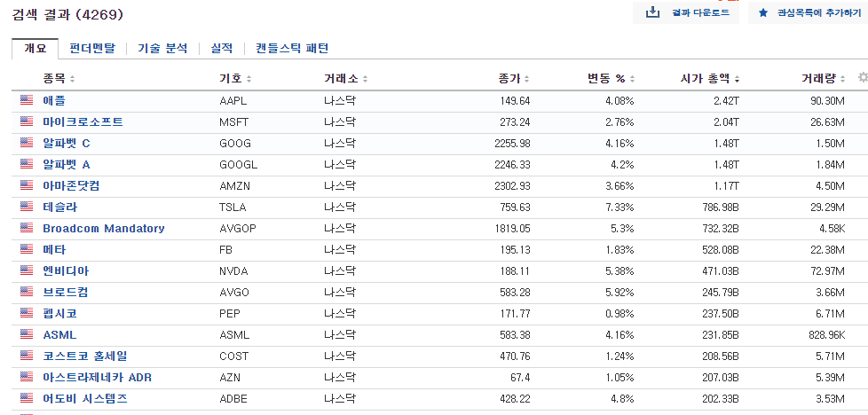Click the MSFT symbol cell

click(x=233, y=121)
